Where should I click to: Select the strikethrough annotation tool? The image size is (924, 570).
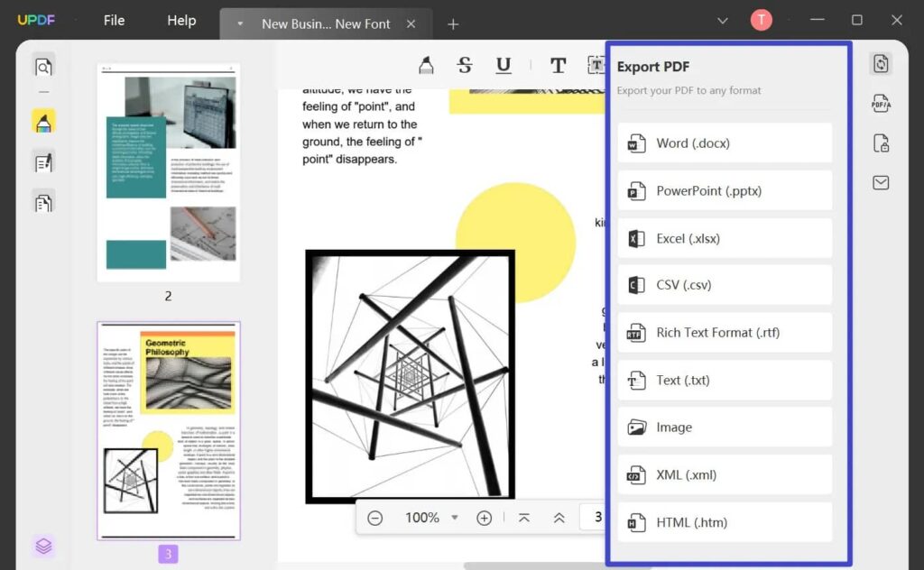point(464,65)
